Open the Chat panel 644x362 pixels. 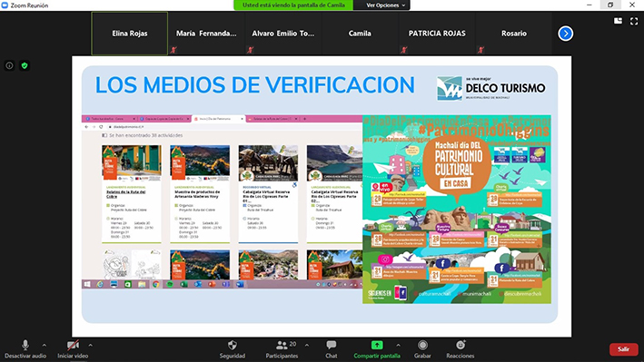[x=331, y=349]
